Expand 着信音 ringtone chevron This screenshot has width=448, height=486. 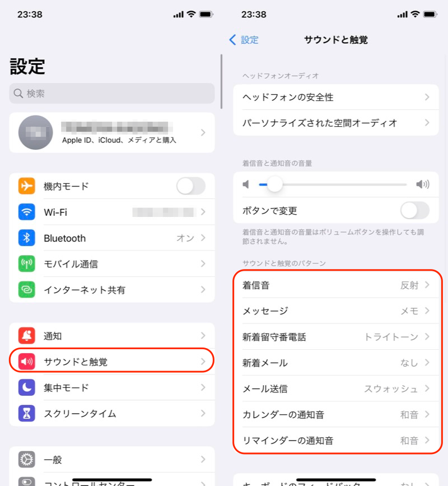click(x=427, y=285)
